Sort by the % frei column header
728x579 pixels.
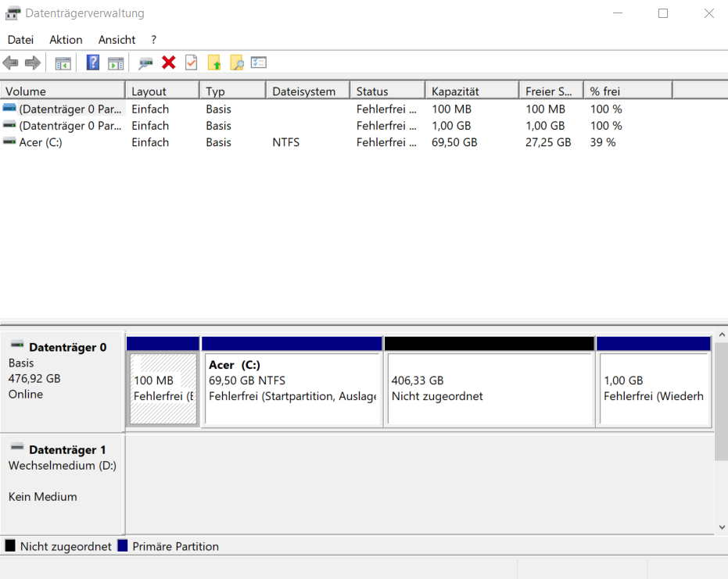click(628, 91)
